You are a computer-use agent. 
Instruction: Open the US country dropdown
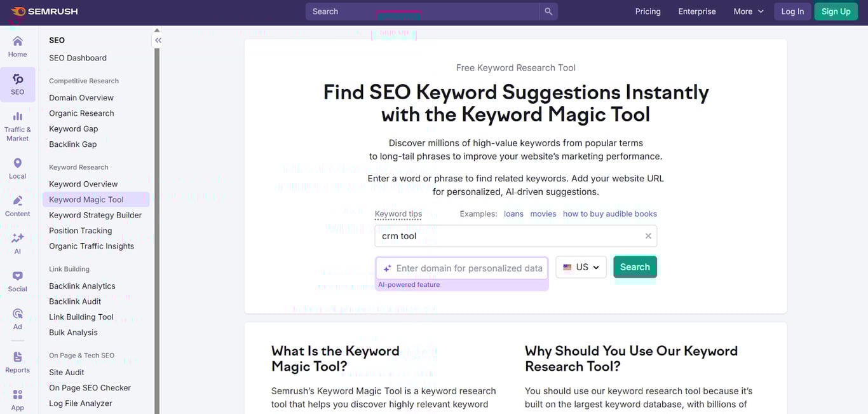[581, 267]
